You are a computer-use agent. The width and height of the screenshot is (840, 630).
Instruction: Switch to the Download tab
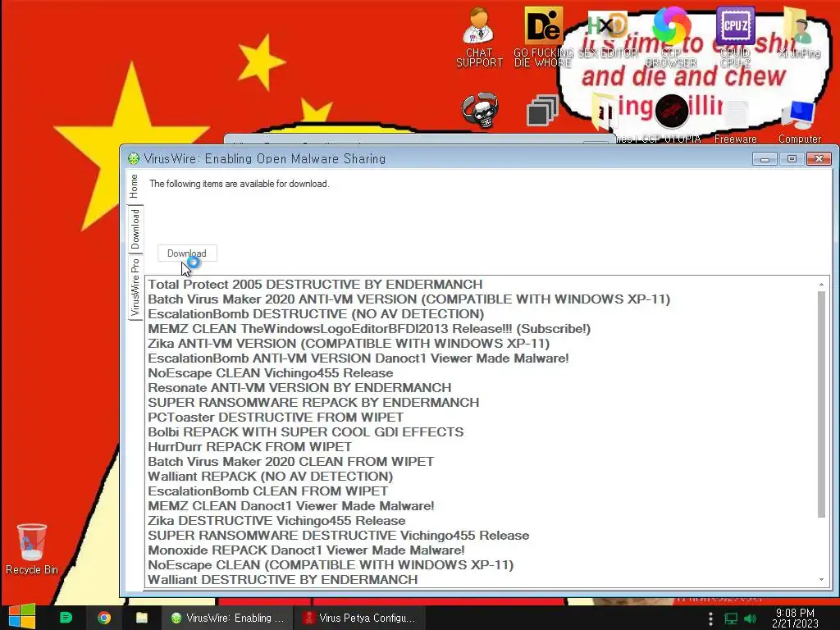(x=135, y=229)
